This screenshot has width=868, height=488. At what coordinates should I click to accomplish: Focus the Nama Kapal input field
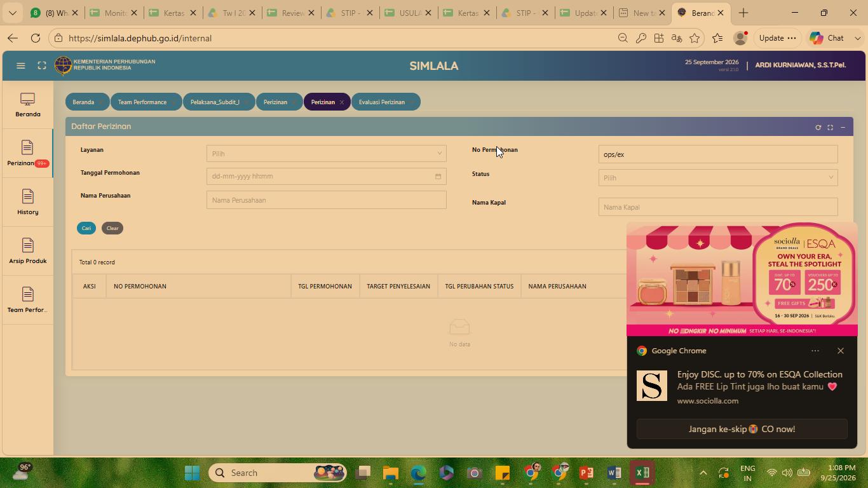coord(718,207)
